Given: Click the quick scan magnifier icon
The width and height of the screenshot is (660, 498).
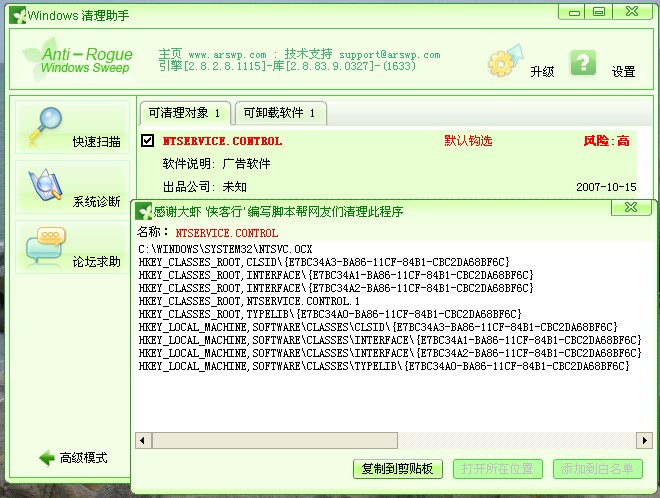Looking at the screenshot, I should (x=45, y=126).
